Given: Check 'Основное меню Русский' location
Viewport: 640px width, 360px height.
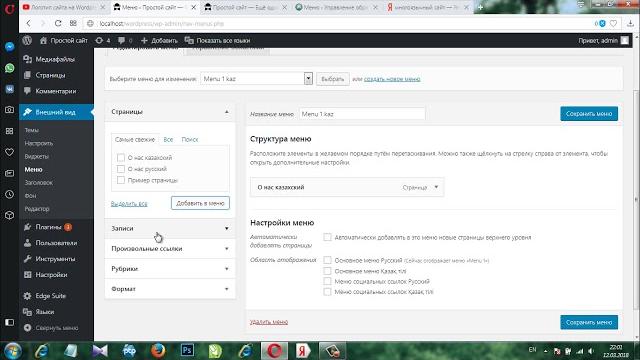Looking at the screenshot, I should pos(327,260).
